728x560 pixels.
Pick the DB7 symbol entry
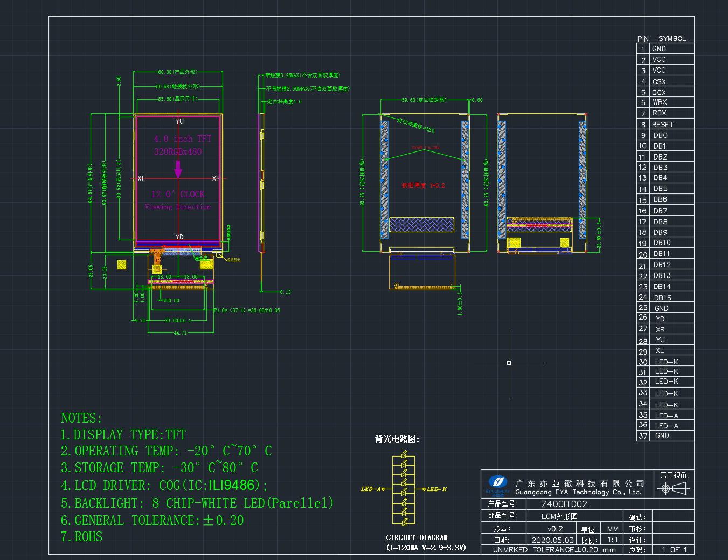pos(661,211)
